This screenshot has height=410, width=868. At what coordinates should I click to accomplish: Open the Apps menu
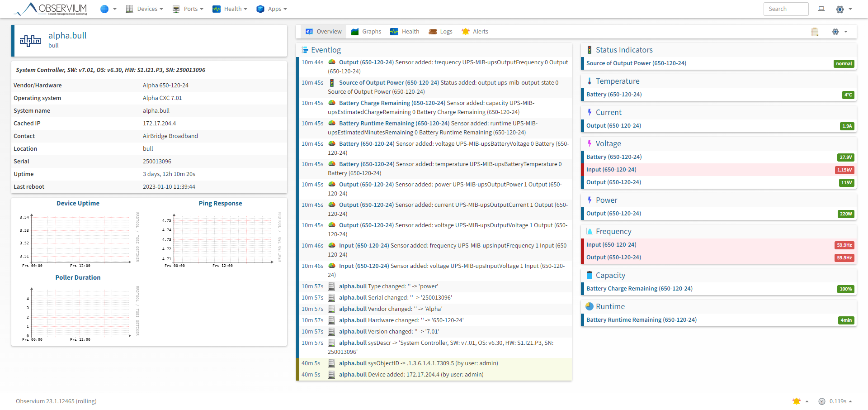tap(272, 9)
